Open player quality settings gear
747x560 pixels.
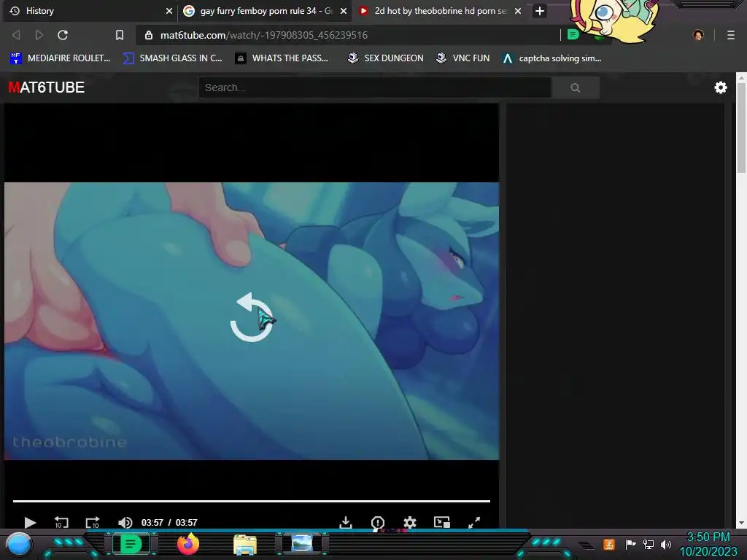click(x=410, y=522)
